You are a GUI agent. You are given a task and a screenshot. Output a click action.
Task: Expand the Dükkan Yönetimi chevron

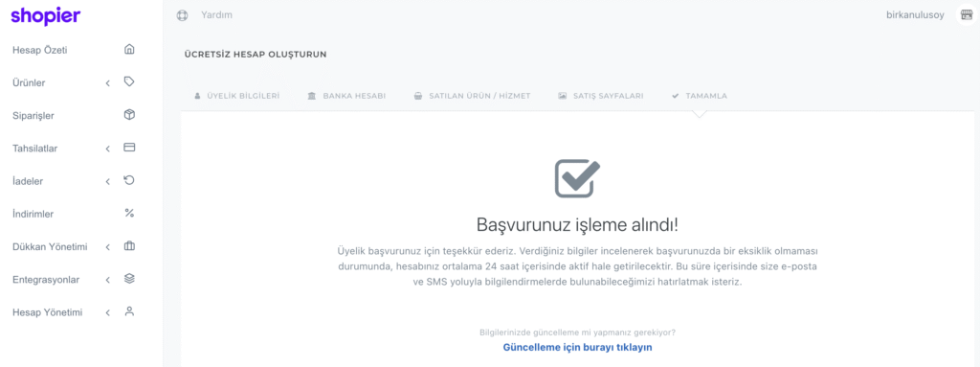107,247
